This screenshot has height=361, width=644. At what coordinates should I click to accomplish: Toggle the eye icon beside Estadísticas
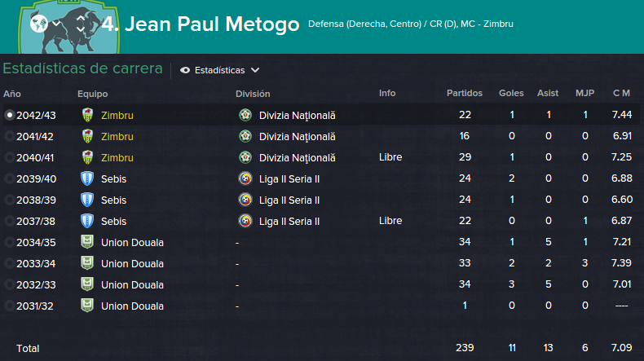click(x=185, y=70)
